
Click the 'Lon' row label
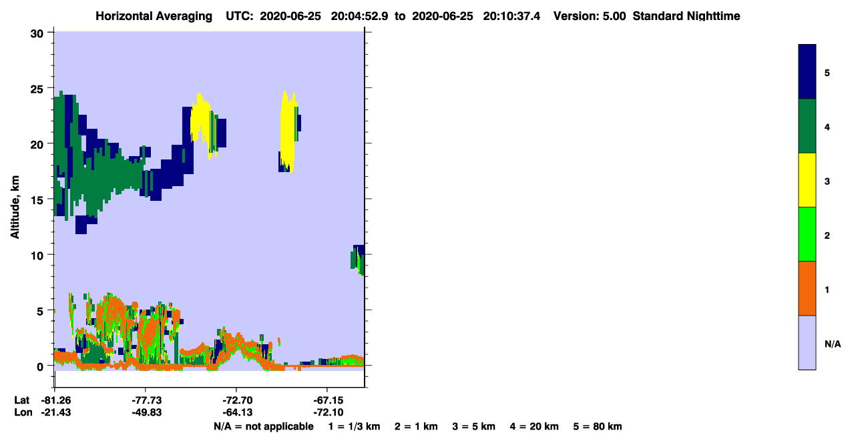click(22, 413)
